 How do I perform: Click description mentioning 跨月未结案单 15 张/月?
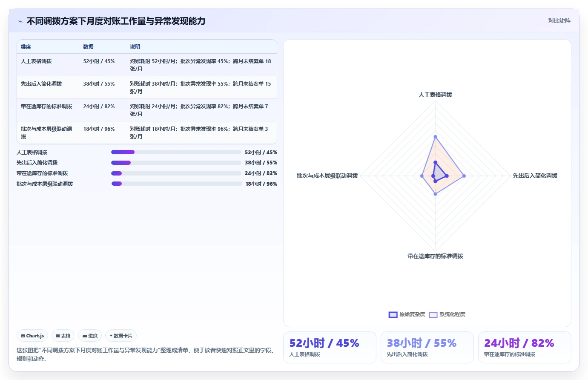(201, 87)
